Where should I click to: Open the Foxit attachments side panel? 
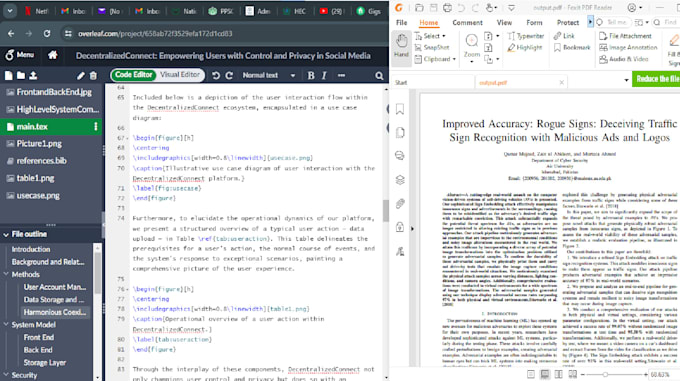pyautogui.click(x=400, y=204)
